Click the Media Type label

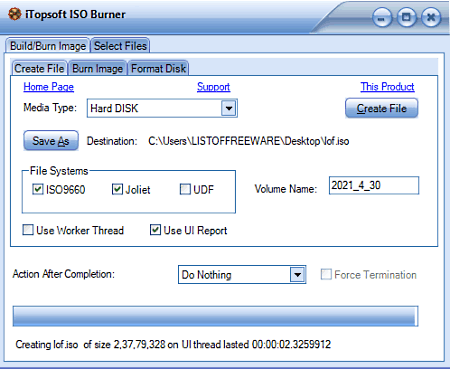click(x=50, y=108)
